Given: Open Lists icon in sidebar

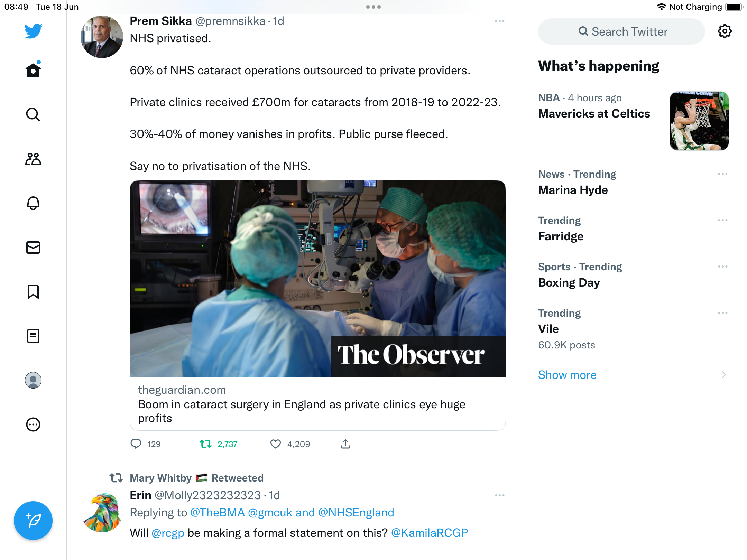Looking at the screenshot, I should pyautogui.click(x=33, y=336).
